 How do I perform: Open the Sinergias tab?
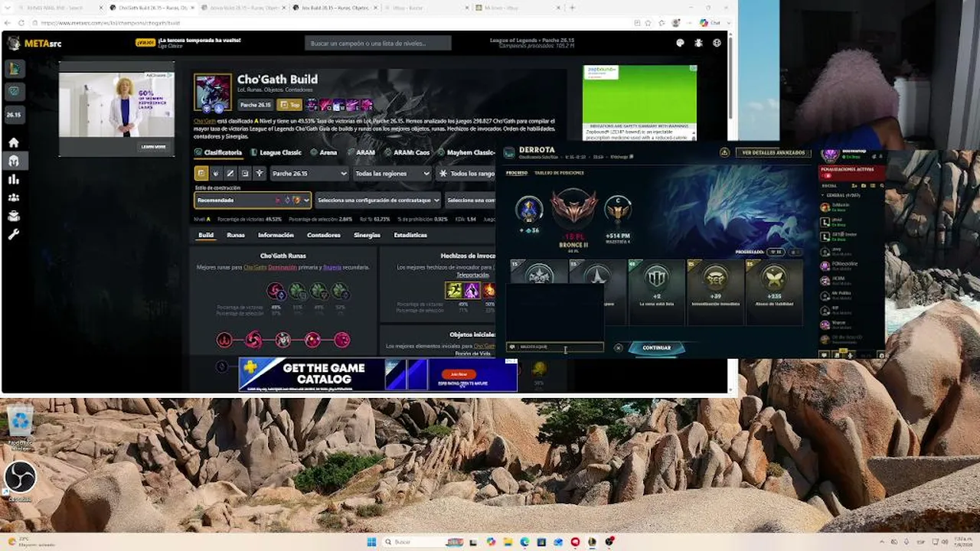coord(367,235)
